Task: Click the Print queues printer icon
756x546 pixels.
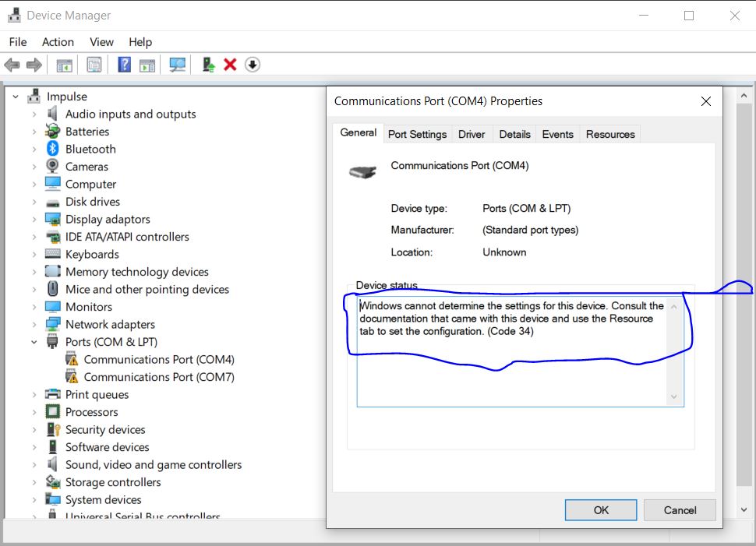Action: click(52, 394)
